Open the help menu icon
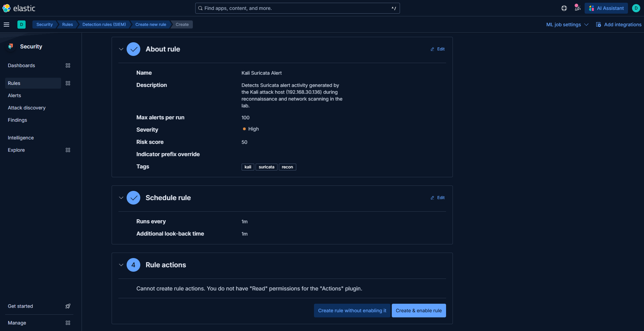Viewport: 644px width, 331px height. [564, 8]
